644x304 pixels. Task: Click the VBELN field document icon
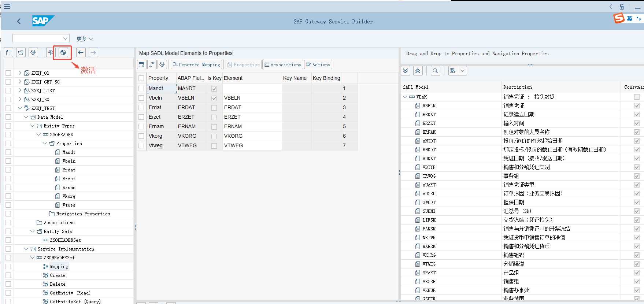pos(418,105)
